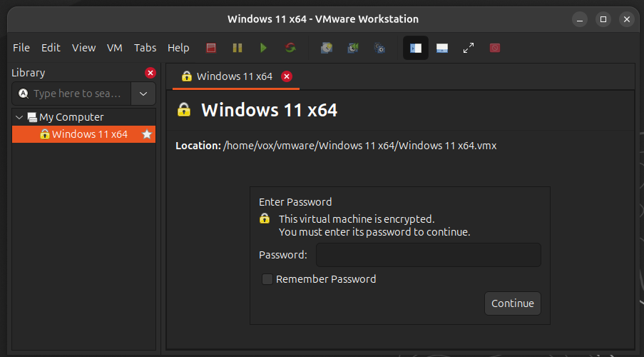Viewport: 644px width, 357px height.
Task: Enable the Remember Password checkbox
Action: [267, 279]
